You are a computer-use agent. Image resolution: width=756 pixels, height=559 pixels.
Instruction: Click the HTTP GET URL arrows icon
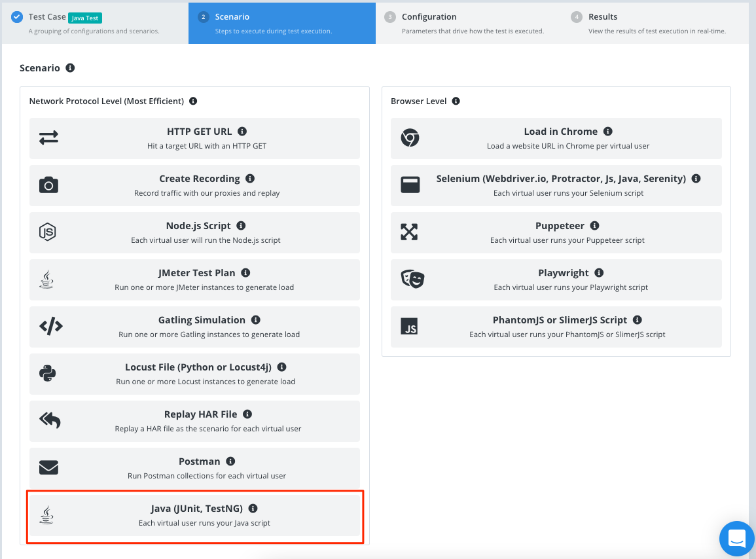pyautogui.click(x=48, y=138)
